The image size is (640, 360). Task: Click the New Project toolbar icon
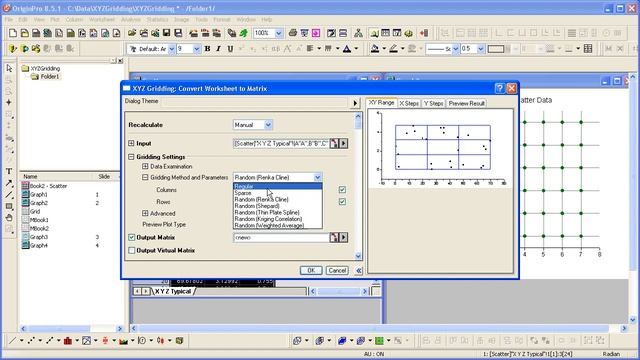click(x=13, y=33)
